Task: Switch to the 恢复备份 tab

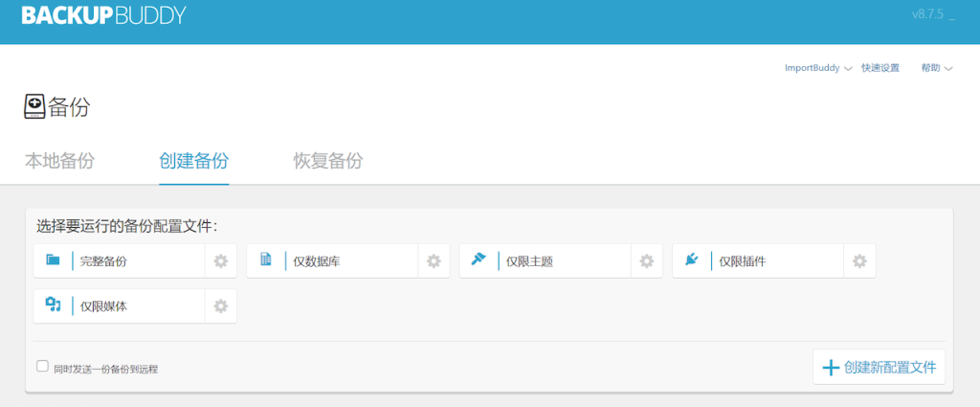Action: click(x=328, y=161)
